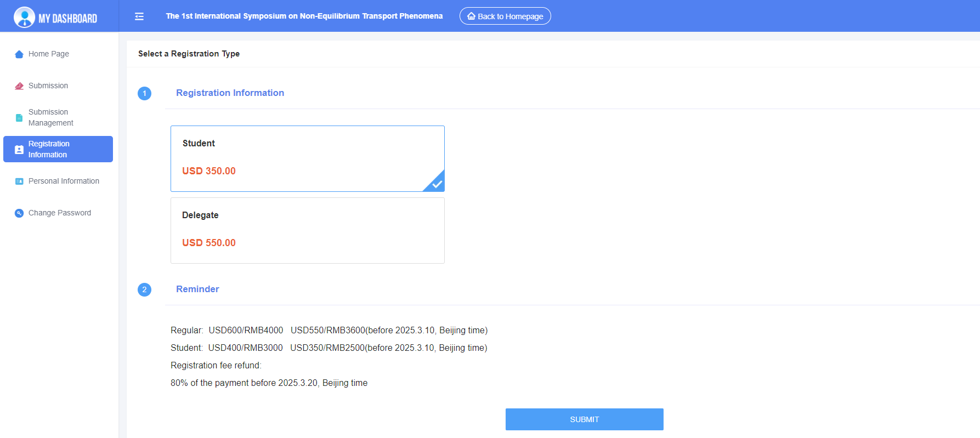Click the step 2 Reminder circle marker

tap(144, 289)
